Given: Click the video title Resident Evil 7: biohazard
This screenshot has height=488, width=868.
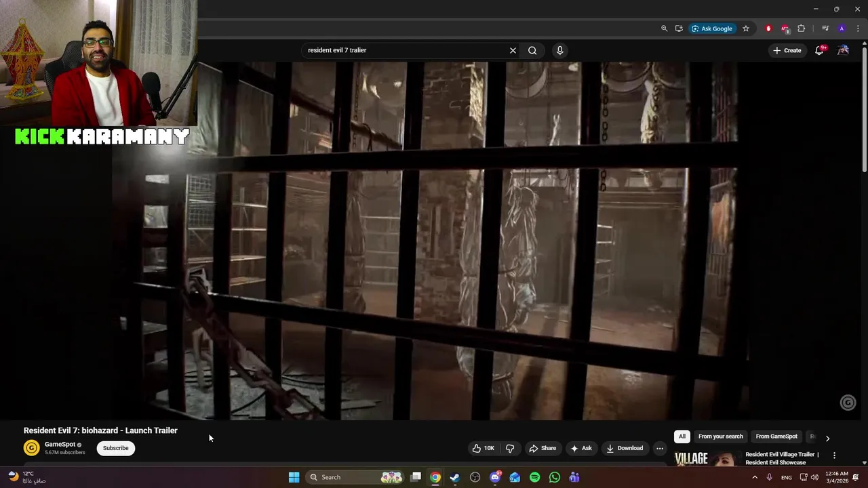Looking at the screenshot, I should click(100, 430).
